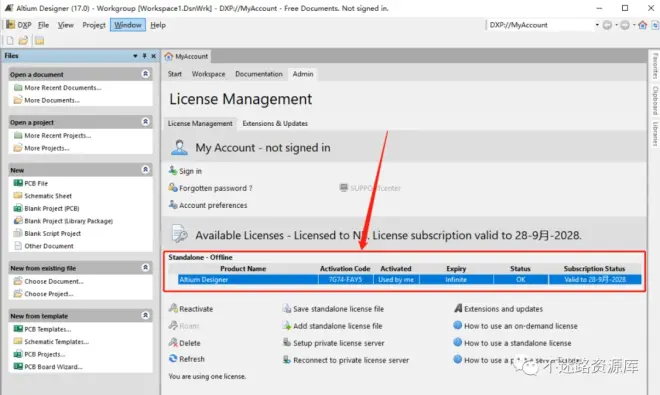Screen dimensions: 660x395
Task: Open the Project menu
Action: [x=94, y=25]
